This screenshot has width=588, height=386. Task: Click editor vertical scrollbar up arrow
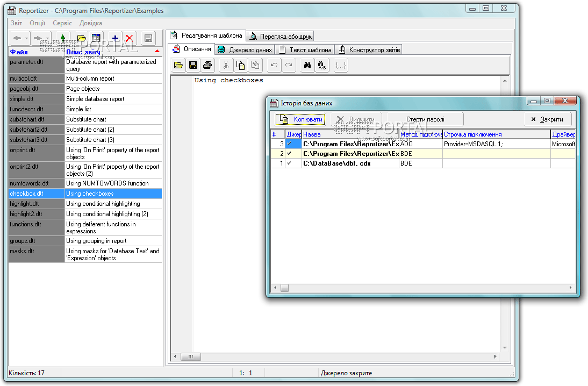tap(505, 81)
